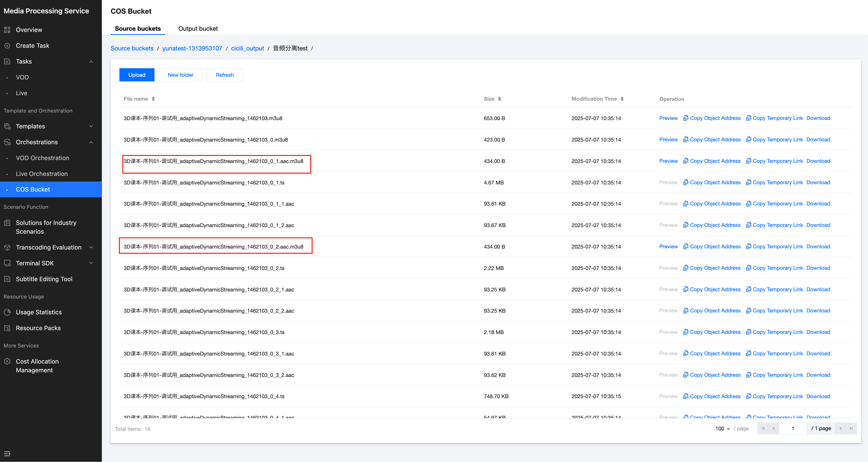Select the Source buckets tab
The width and height of the screenshot is (868, 462).
[138, 29]
